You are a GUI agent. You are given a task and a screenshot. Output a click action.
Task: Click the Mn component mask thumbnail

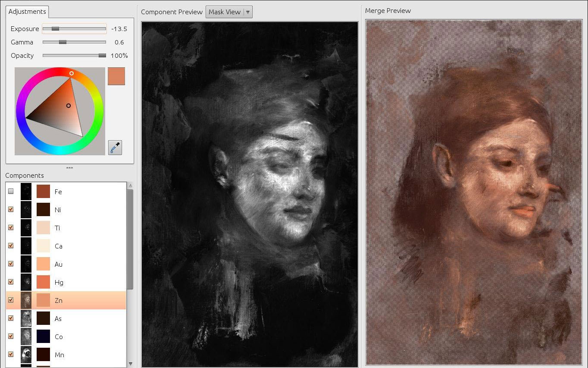[26, 355]
